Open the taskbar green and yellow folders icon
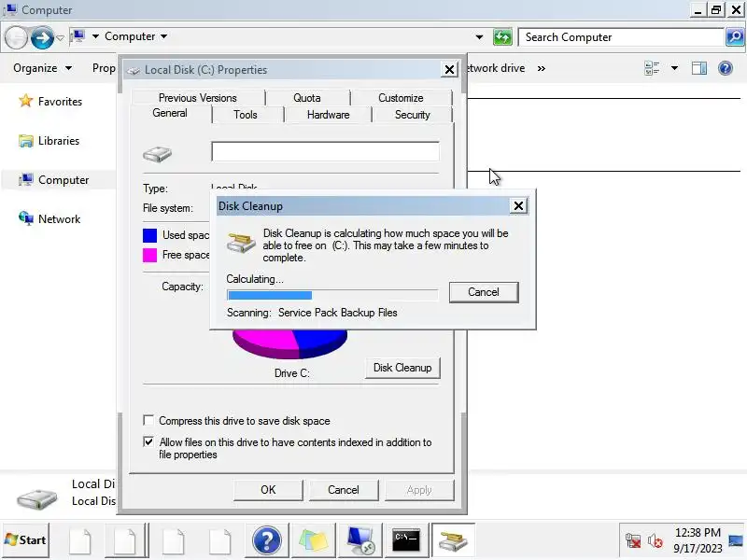This screenshot has height=560, width=747. [314, 540]
